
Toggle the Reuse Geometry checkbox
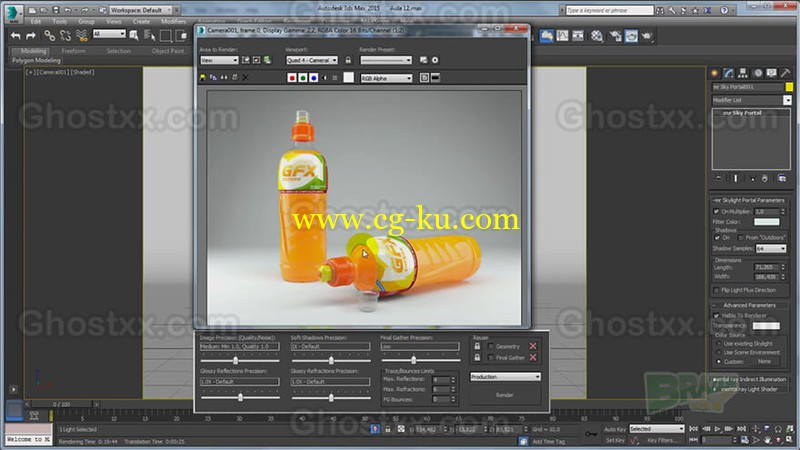tap(491, 346)
